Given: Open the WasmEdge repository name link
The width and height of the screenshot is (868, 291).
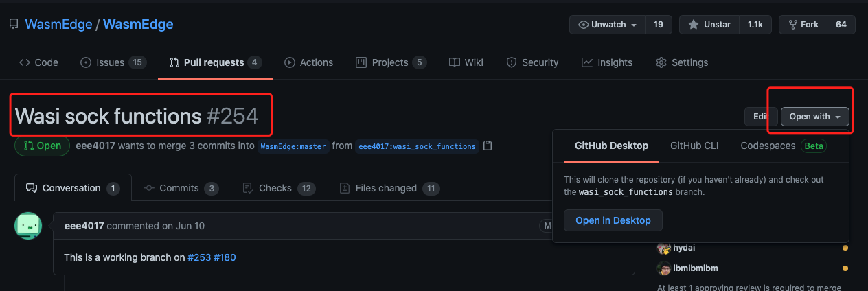Looking at the screenshot, I should [137, 25].
